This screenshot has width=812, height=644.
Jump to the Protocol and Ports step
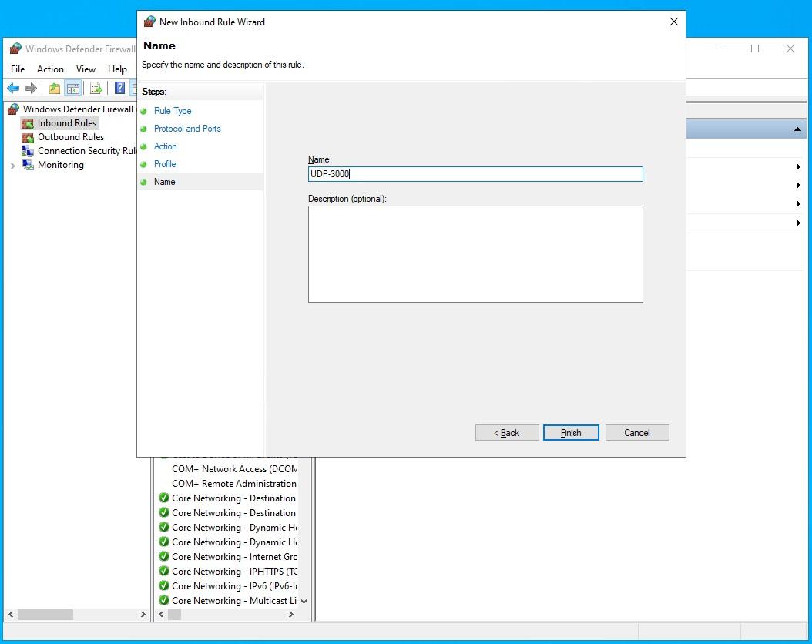pyautogui.click(x=187, y=129)
